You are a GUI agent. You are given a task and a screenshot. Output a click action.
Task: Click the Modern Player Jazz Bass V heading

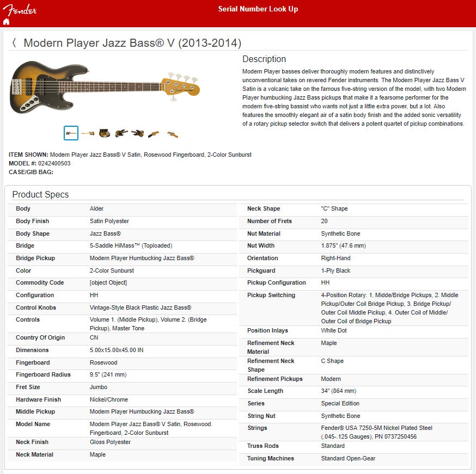tap(132, 43)
